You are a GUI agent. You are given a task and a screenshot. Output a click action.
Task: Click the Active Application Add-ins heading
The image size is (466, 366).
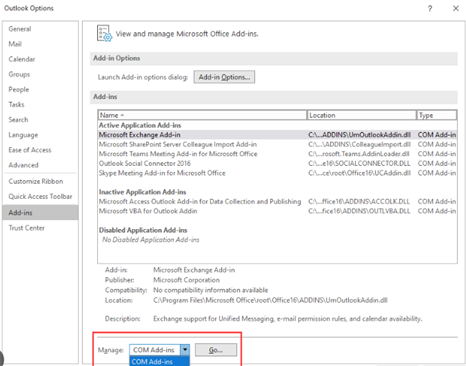[x=140, y=125]
